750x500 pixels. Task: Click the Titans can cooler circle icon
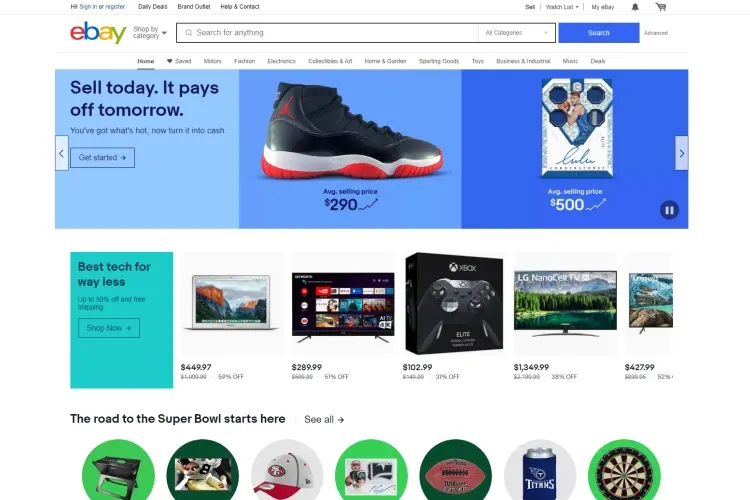click(540, 470)
